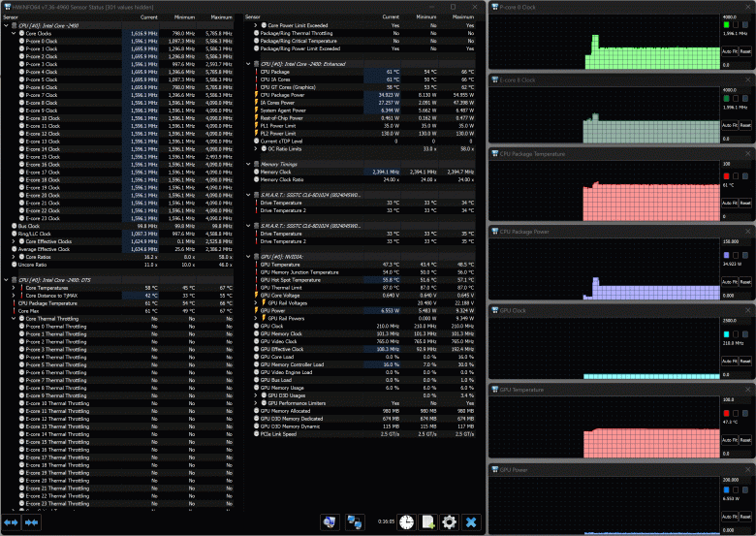Click Auto Fit in P-core 0 Clock graph
Image resolution: width=756 pixels, height=536 pixels.
730,51
